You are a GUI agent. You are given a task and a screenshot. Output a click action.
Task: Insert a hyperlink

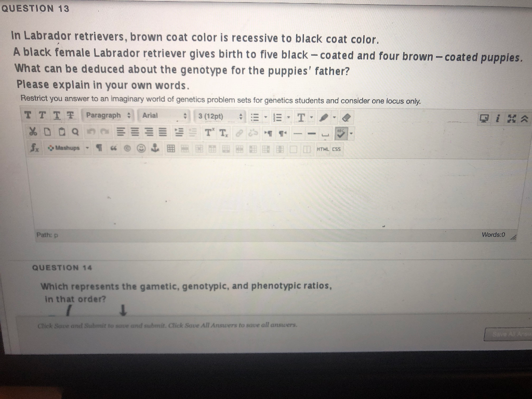click(x=238, y=132)
